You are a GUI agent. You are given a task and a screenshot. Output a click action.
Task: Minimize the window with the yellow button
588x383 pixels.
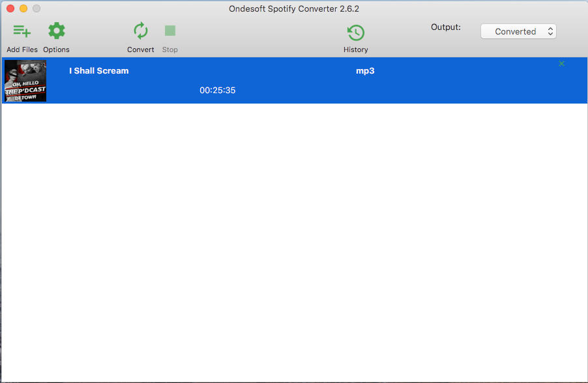click(23, 8)
